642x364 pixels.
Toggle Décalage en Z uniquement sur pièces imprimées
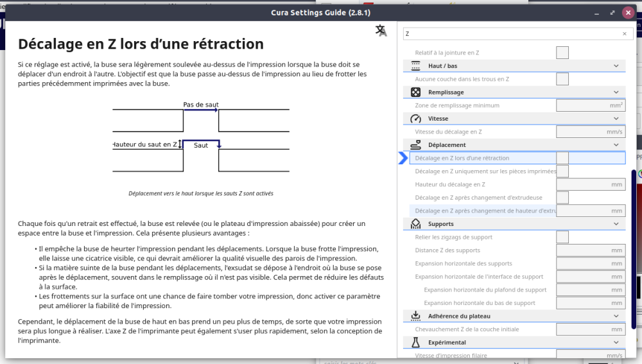tap(562, 171)
